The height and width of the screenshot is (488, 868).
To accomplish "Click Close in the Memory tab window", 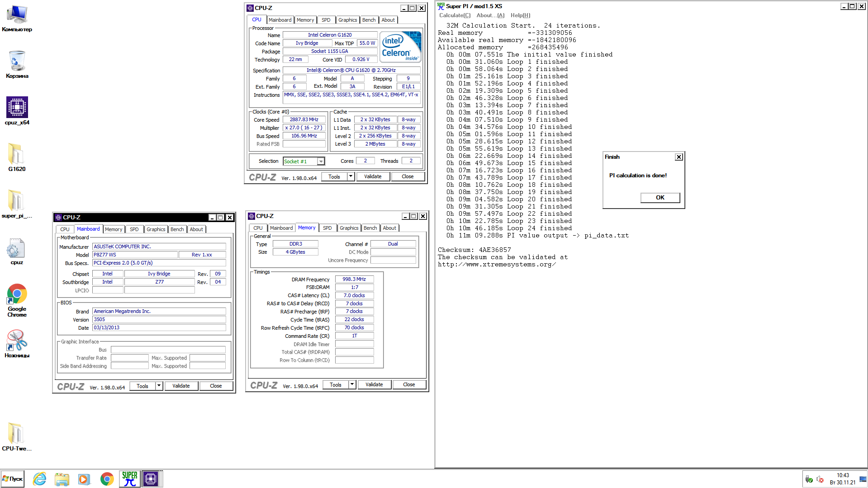I will click(x=409, y=385).
